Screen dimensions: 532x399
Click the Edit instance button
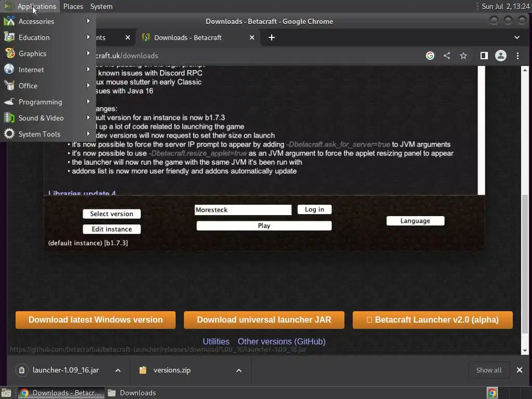click(112, 229)
